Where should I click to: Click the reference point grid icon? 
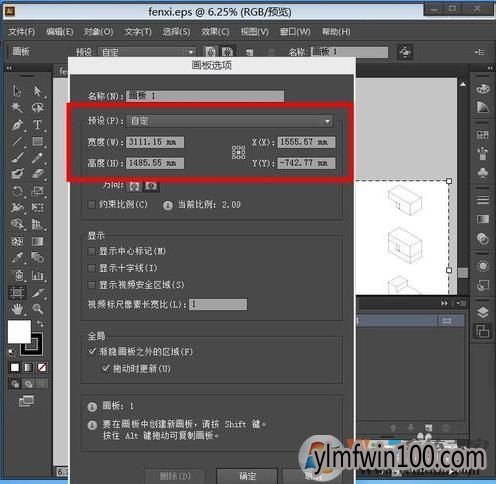pyautogui.click(x=238, y=152)
